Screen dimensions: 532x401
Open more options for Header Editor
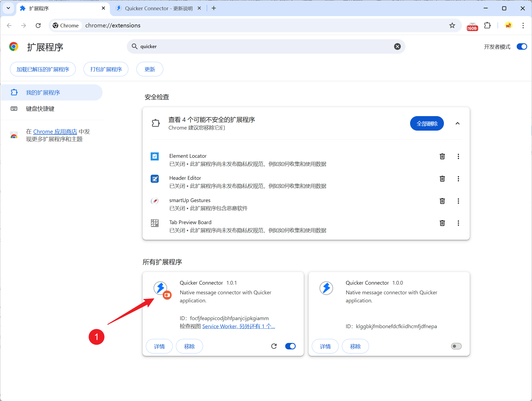point(458,179)
